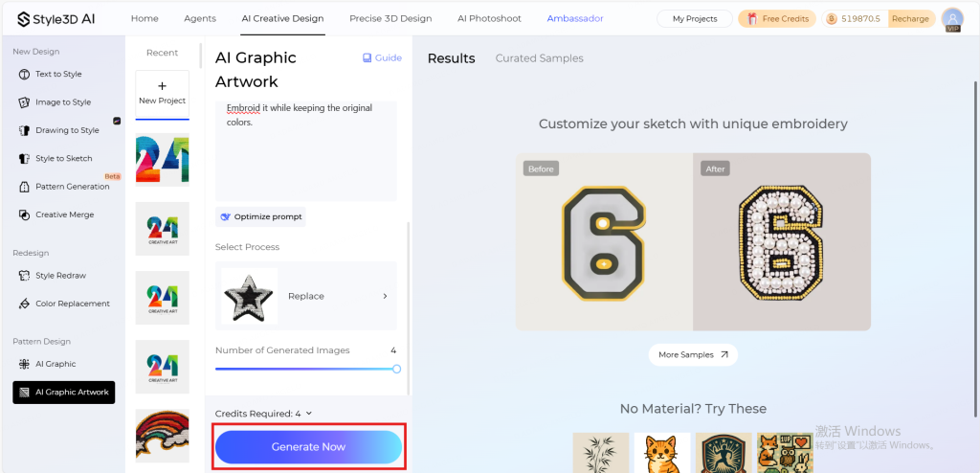980x473 pixels.
Task: Open the Precise 3D Design menu
Action: pos(390,18)
